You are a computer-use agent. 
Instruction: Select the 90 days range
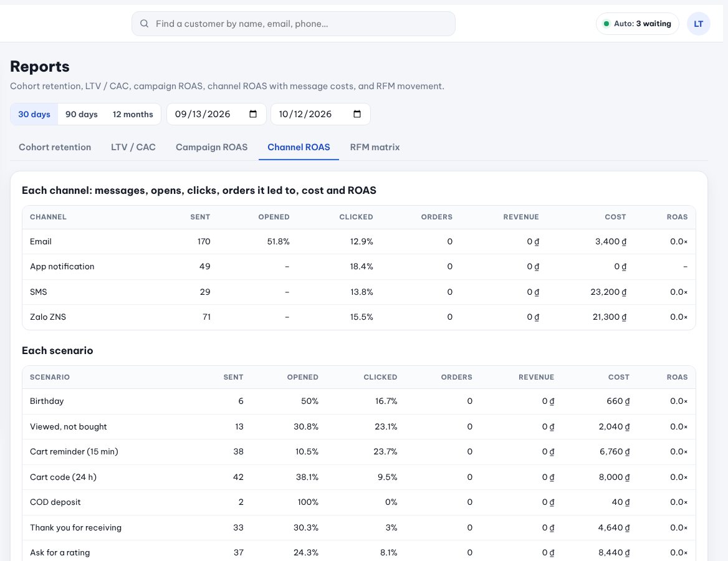tap(82, 114)
